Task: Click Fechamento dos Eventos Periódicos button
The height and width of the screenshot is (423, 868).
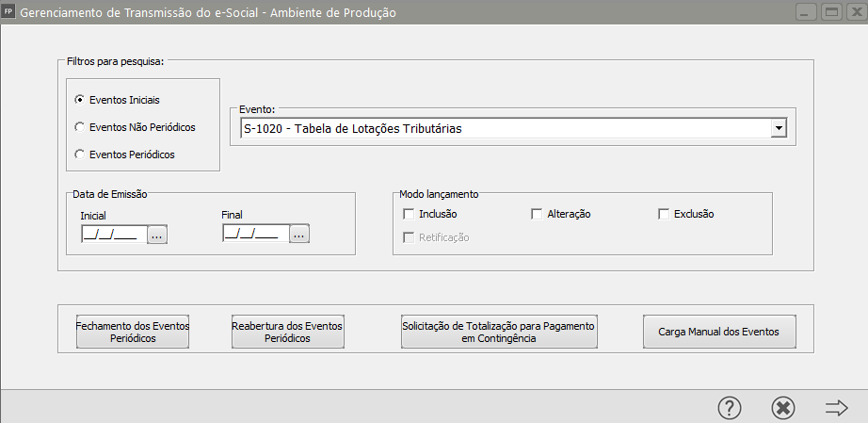Action: coord(133,332)
